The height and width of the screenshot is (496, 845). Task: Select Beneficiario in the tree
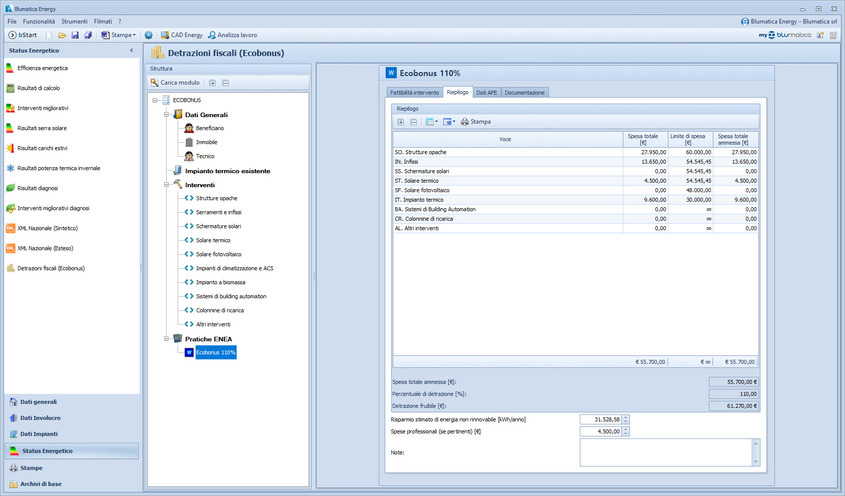pos(210,128)
